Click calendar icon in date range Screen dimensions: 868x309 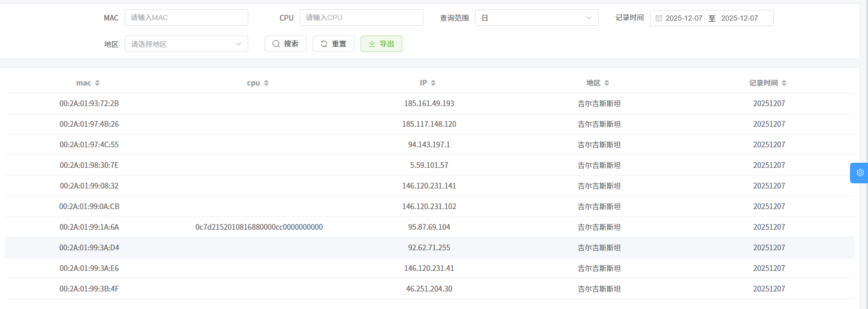coord(658,18)
